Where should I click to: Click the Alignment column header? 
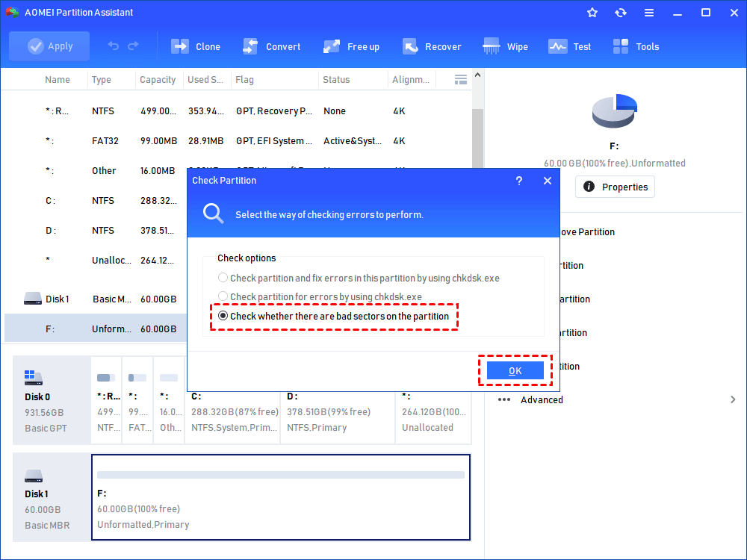tap(411, 80)
